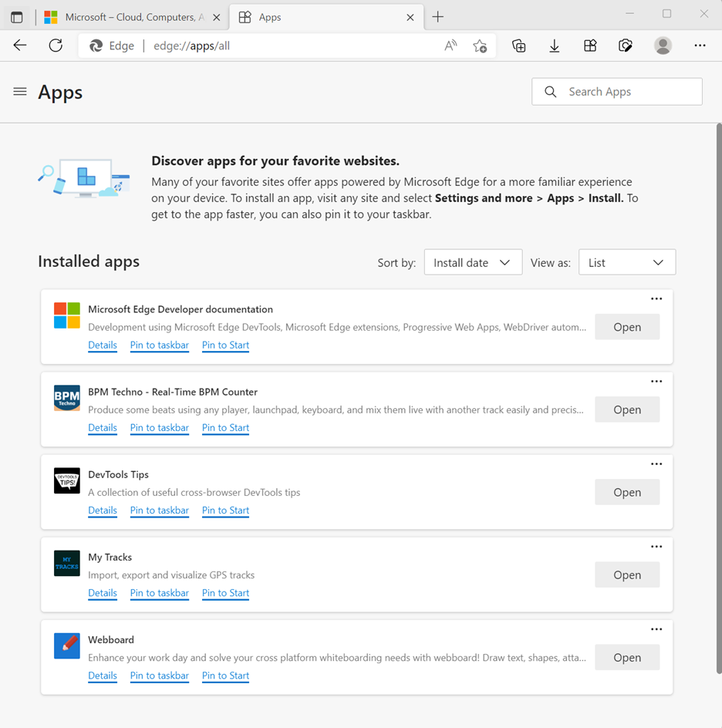The width and height of the screenshot is (722, 728).
Task: Open the hamburger menu next to Apps heading
Action: pyautogui.click(x=19, y=92)
